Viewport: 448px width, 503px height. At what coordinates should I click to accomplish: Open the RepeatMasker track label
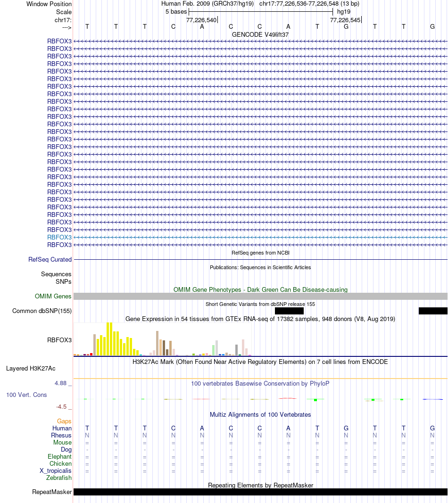click(52, 492)
